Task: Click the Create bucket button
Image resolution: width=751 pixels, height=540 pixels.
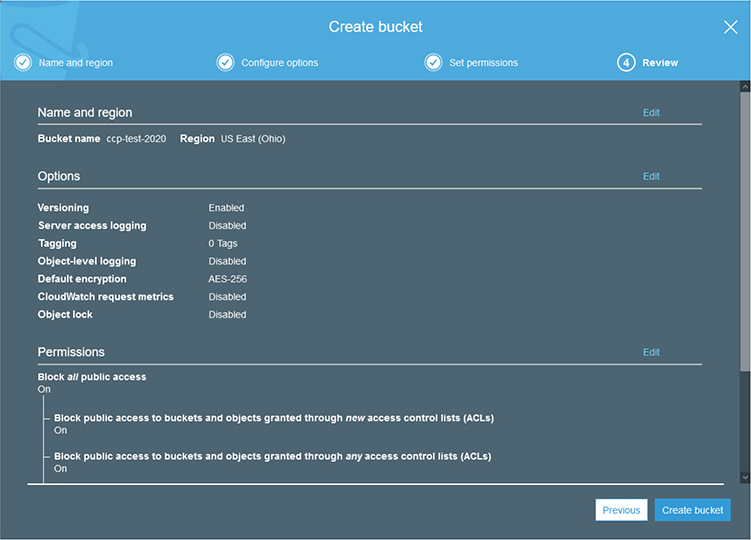Action: (692, 510)
